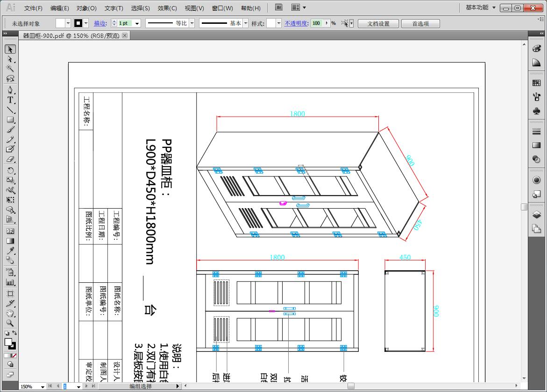Screen dimensions: 547x392
Task: Expand the 基本功能 workspace switcher
Action: point(494,8)
